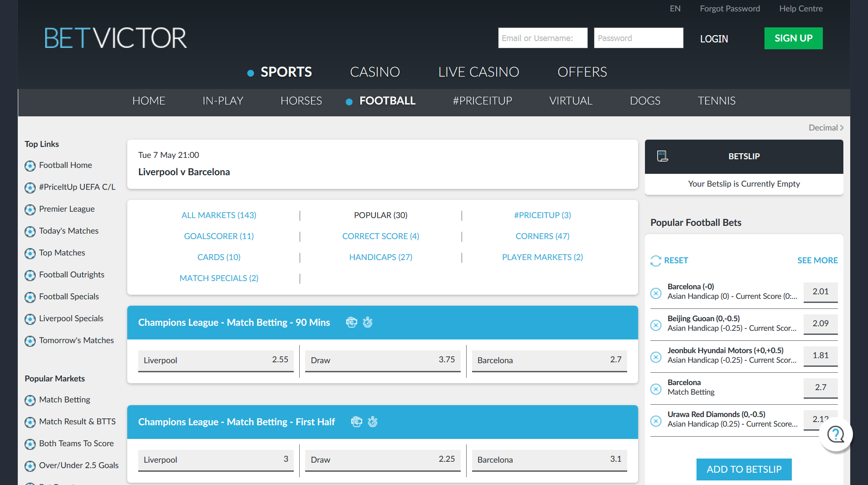Click football icon beside #PriceItUp UEFA C/L
Screen dimensions: 868x485
click(x=30, y=188)
